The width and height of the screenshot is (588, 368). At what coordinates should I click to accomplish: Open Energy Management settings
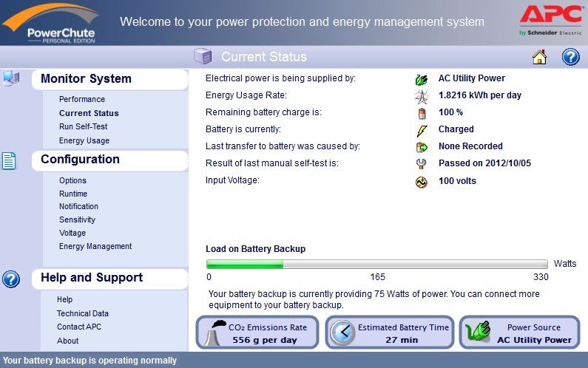point(95,247)
